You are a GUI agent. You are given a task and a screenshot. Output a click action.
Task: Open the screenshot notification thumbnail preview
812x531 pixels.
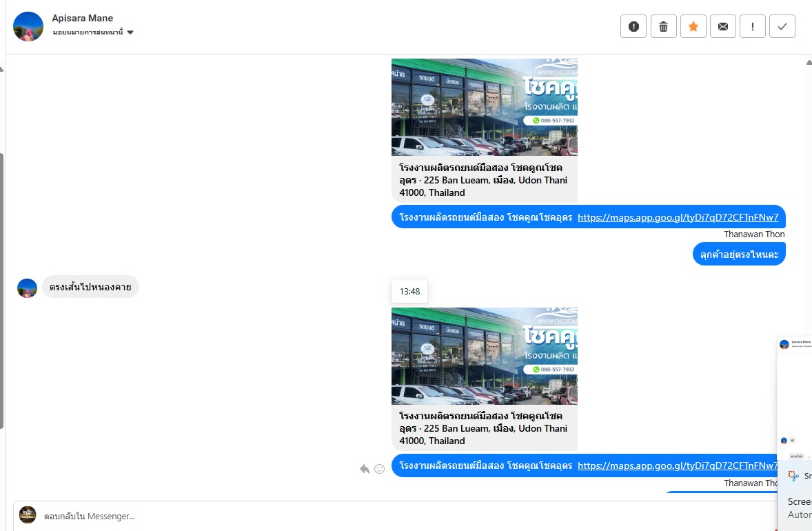coord(794,399)
